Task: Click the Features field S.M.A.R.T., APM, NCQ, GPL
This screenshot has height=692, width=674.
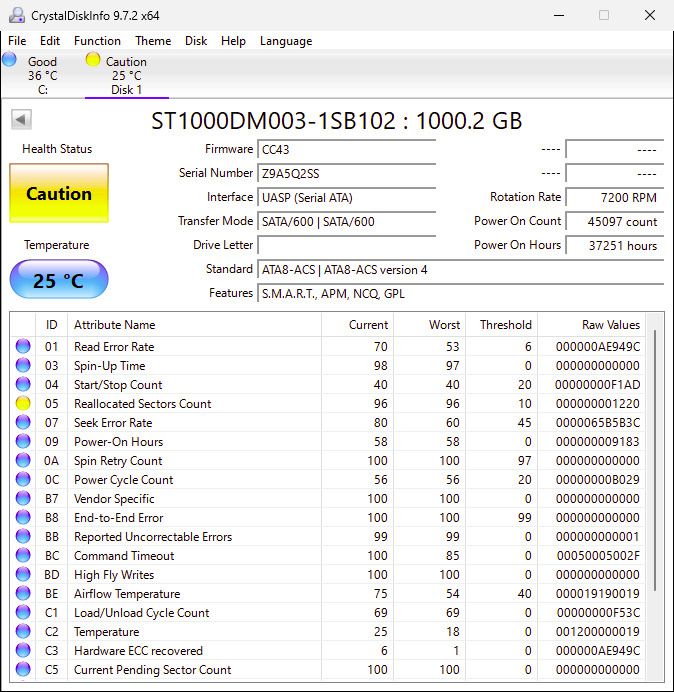Action: pos(460,293)
